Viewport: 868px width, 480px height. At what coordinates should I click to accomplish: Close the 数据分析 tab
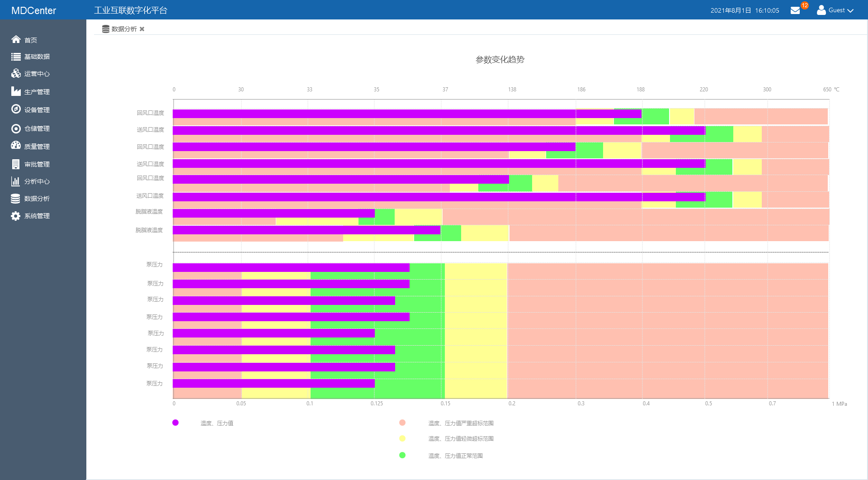click(142, 29)
